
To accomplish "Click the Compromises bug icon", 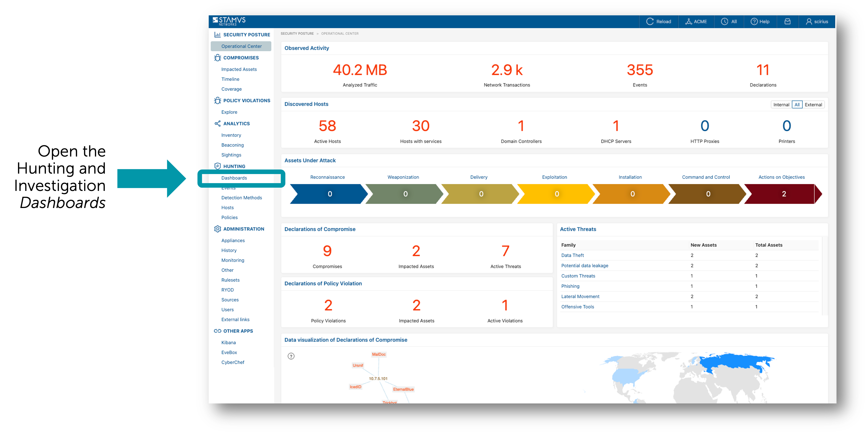I will [217, 58].
